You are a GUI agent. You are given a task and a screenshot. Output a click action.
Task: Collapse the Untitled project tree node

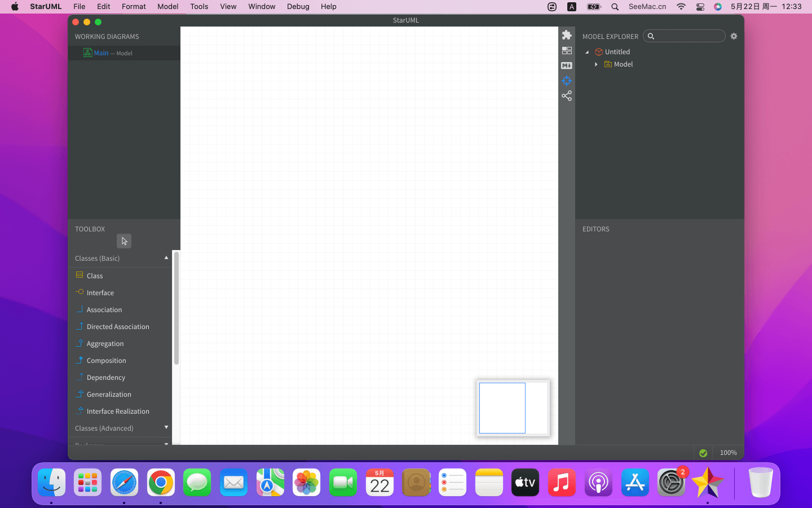point(587,52)
